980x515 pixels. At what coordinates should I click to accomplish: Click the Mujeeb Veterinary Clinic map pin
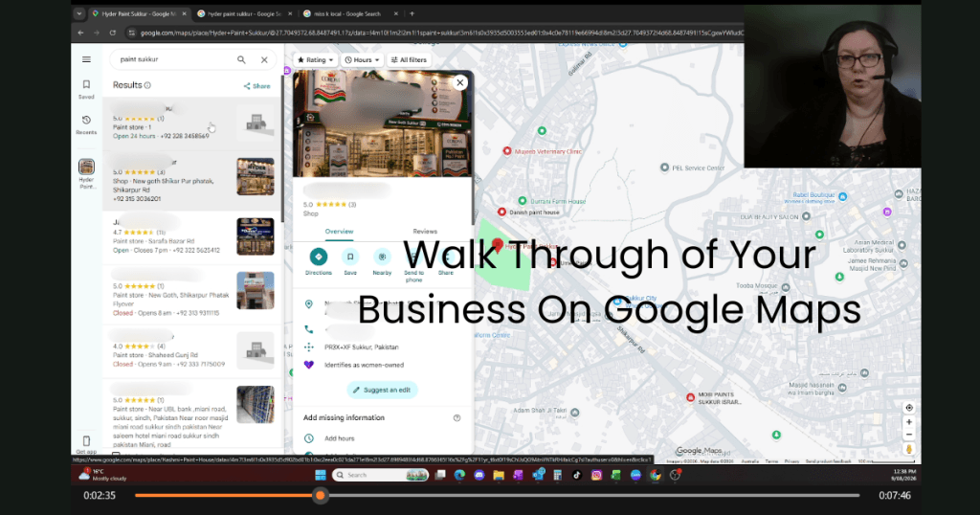tap(507, 151)
